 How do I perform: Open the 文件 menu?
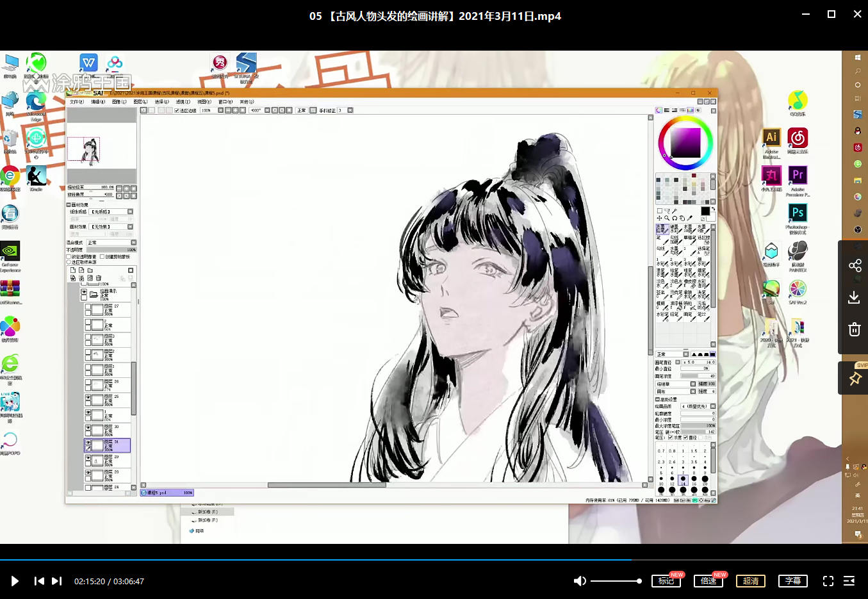[x=76, y=102]
